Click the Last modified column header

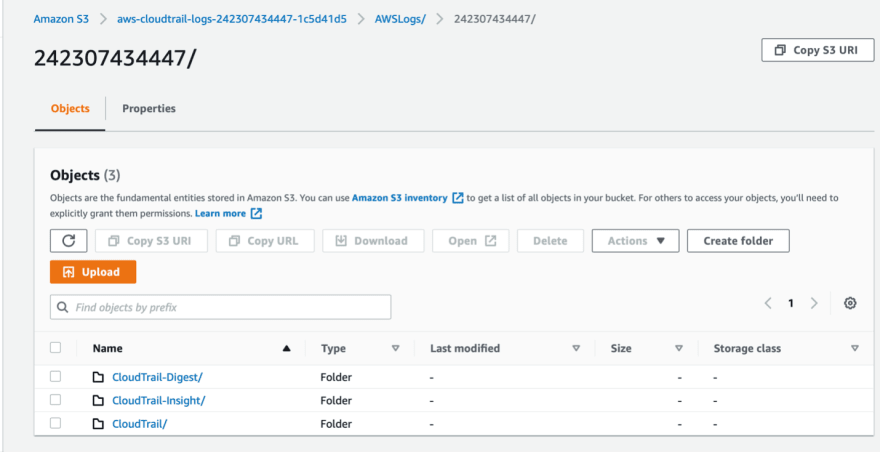pos(465,348)
